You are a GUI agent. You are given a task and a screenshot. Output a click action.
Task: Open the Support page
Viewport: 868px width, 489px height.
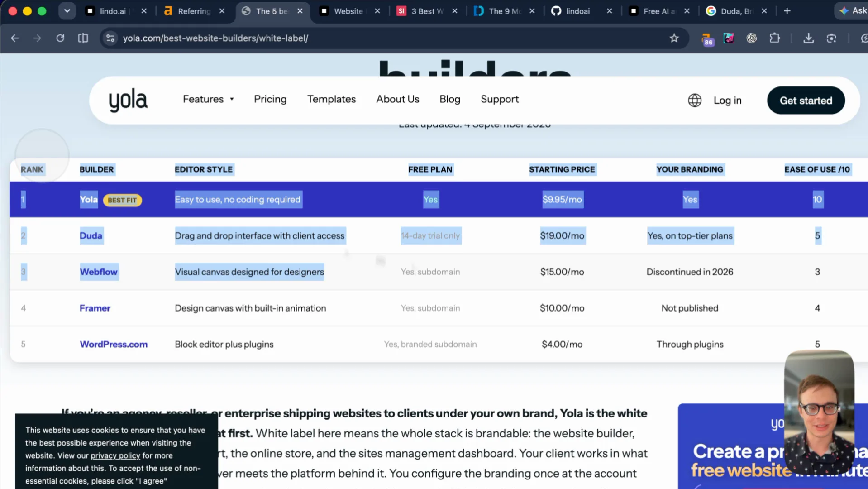(500, 99)
